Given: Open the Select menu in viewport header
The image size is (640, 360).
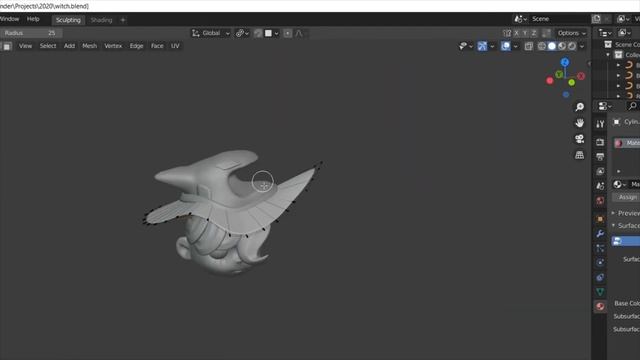Looking at the screenshot, I should click(x=48, y=46).
